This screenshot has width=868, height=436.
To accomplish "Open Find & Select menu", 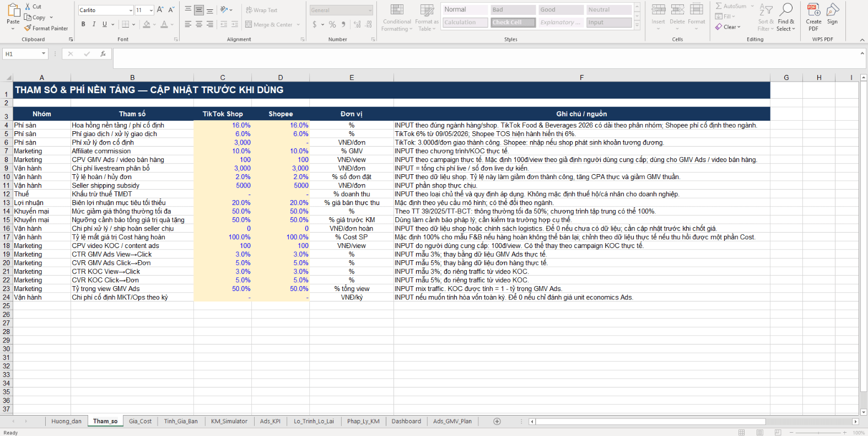I will click(x=786, y=17).
